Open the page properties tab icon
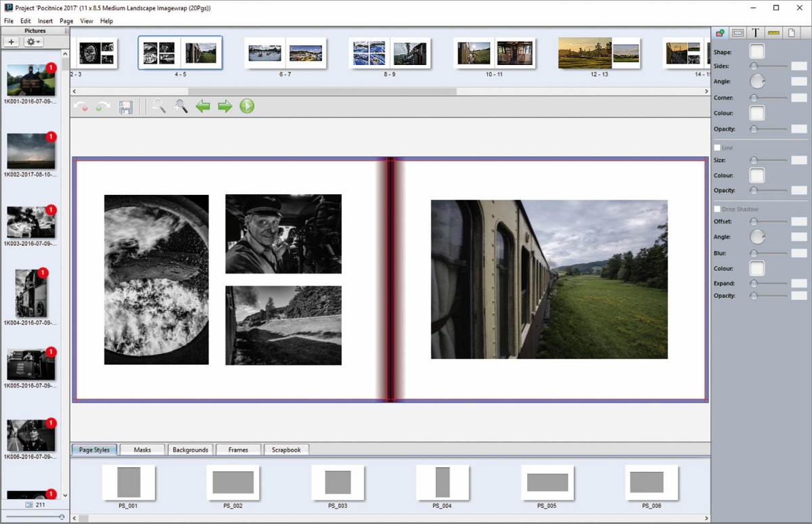Viewport: 812px width, 524px height. point(791,32)
